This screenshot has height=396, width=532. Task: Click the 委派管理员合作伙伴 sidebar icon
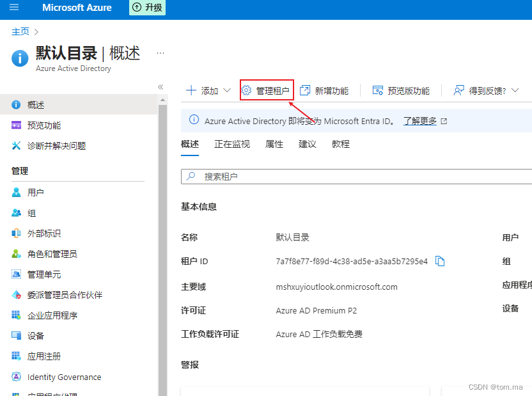[x=16, y=294]
